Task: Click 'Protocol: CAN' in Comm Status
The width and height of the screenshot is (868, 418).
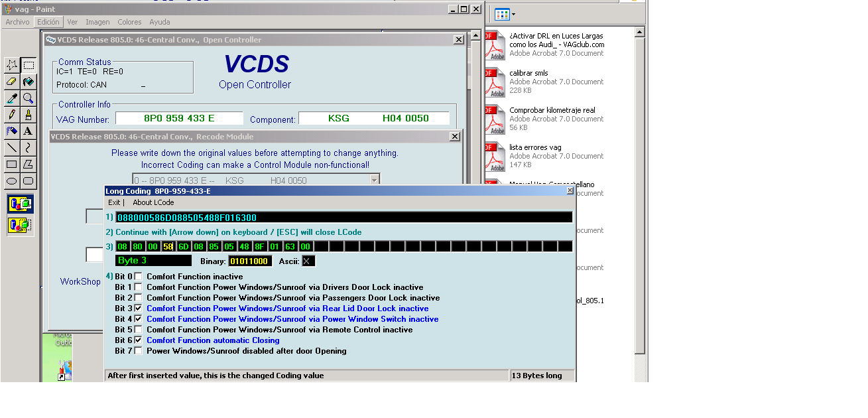Action: point(82,85)
